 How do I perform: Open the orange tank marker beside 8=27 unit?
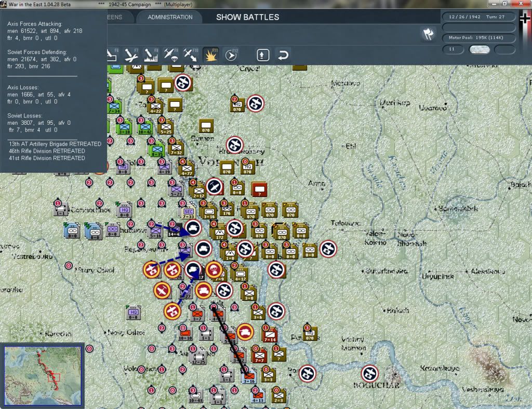(x=204, y=291)
